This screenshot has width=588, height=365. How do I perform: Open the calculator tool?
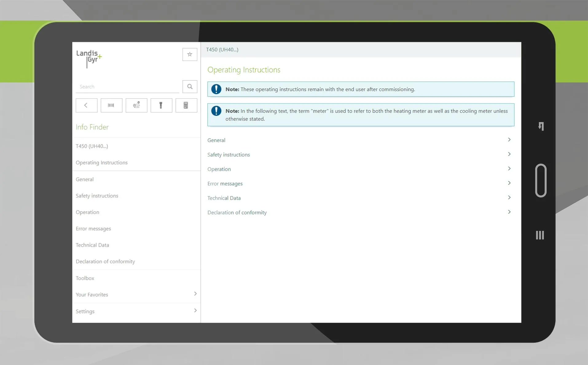coord(186,105)
